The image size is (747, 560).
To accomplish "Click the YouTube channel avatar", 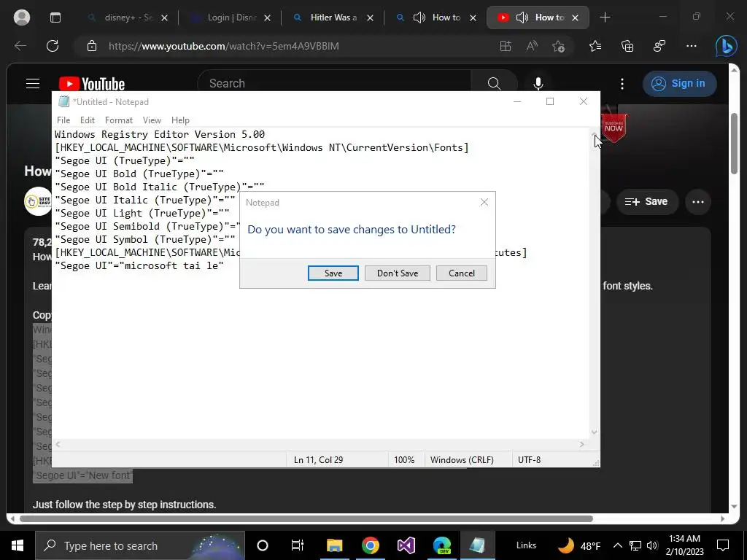I will click(x=38, y=201).
